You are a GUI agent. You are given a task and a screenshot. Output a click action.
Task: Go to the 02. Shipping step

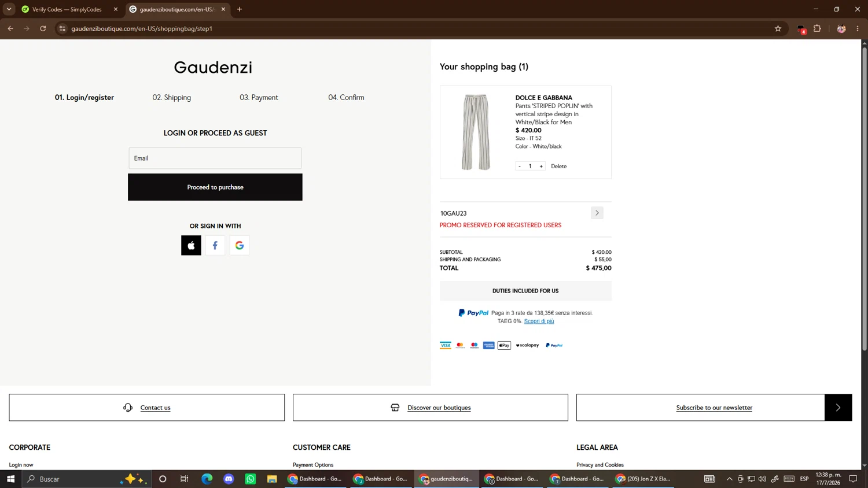pyautogui.click(x=172, y=97)
